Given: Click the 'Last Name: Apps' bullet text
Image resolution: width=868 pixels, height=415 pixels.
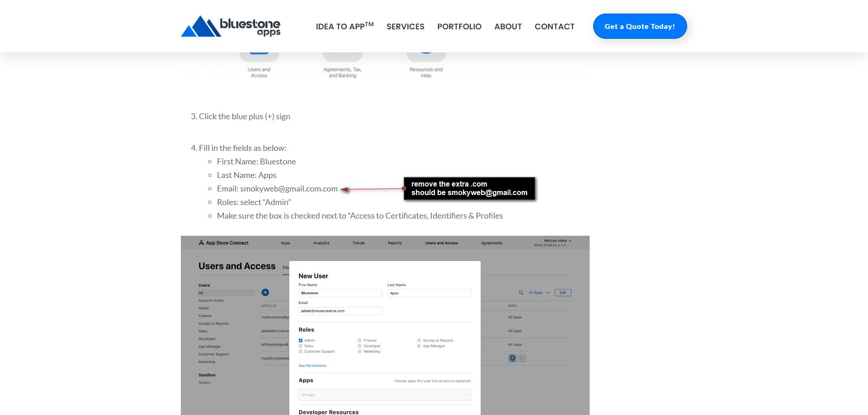Looking at the screenshot, I should 246,175.
